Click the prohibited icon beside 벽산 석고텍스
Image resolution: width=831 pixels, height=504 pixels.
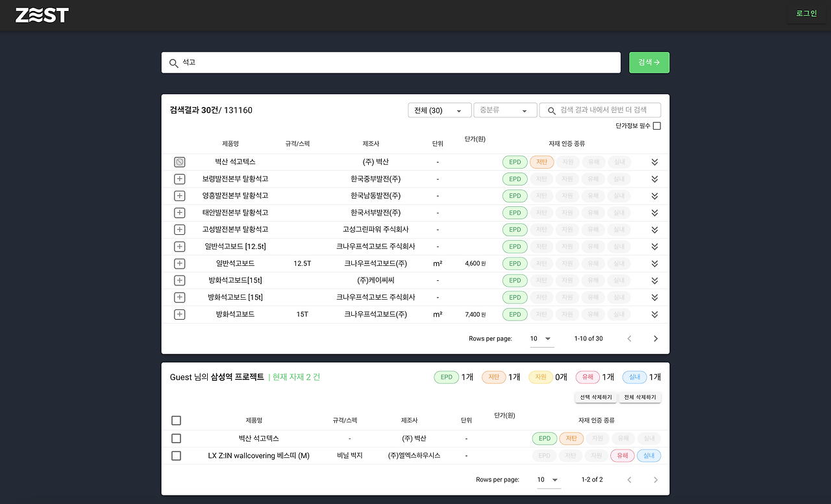coord(179,162)
